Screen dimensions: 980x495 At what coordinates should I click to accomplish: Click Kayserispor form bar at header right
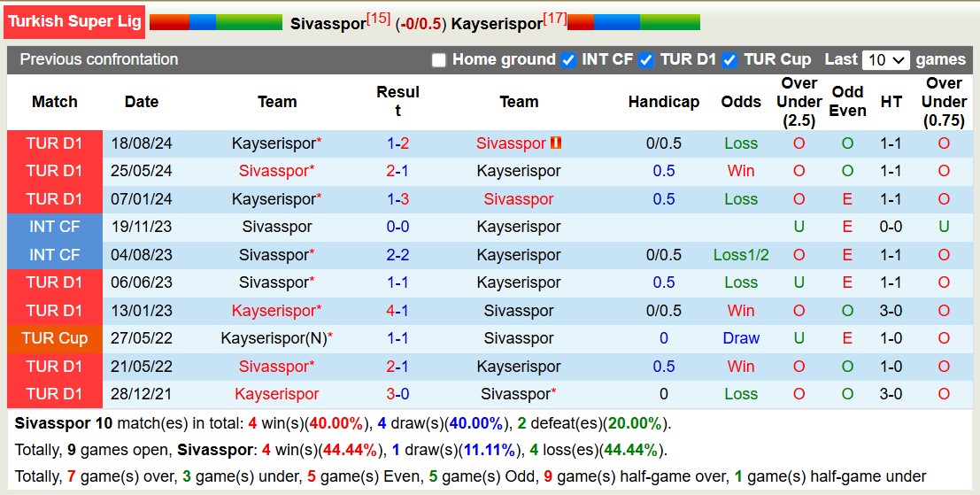634,22
